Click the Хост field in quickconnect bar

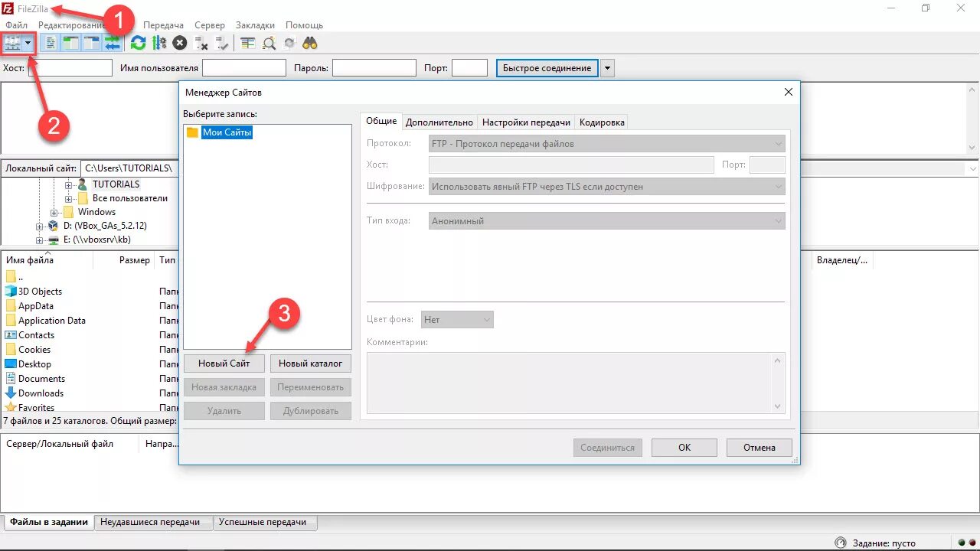point(70,68)
